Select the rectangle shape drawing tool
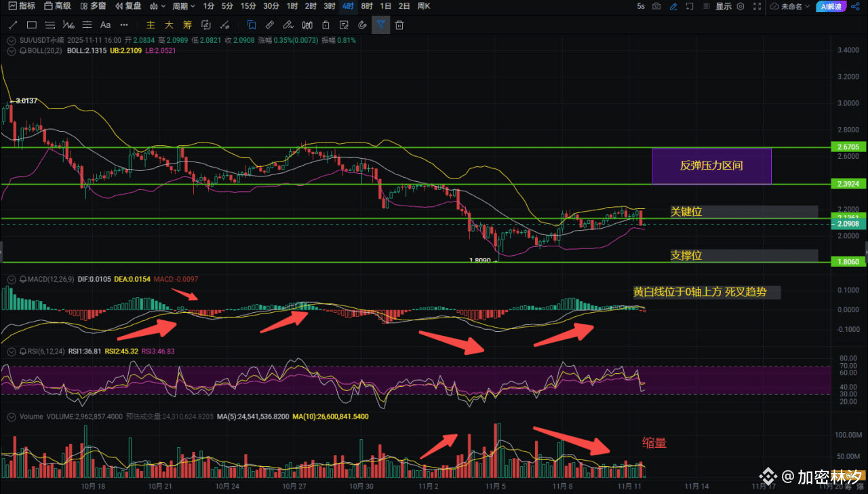Image resolution: width=868 pixels, height=494 pixels. point(32,25)
